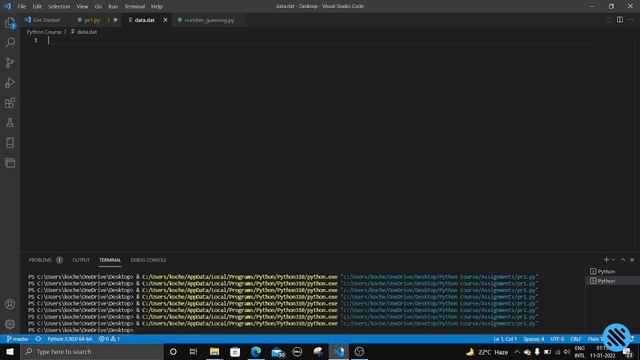This screenshot has width=640, height=360.
Task: Click the Synchronize Changes status icon
Action: click(38, 339)
